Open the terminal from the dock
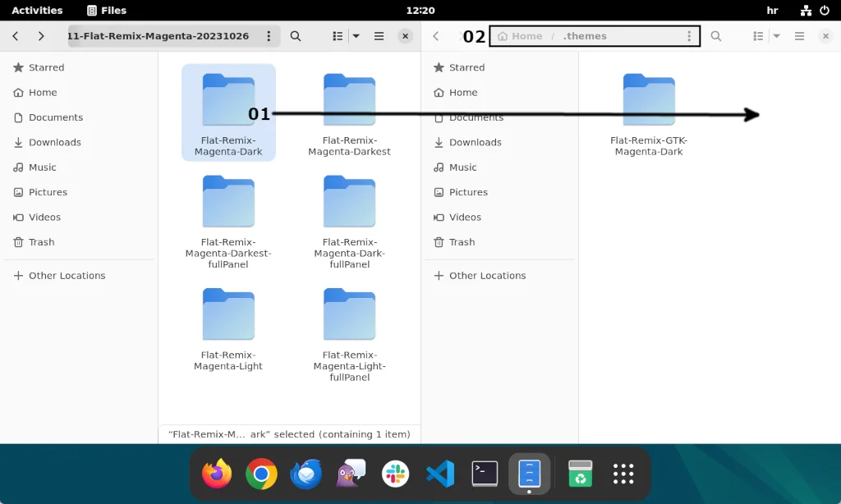The width and height of the screenshot is (841, 504). (485, 474)
